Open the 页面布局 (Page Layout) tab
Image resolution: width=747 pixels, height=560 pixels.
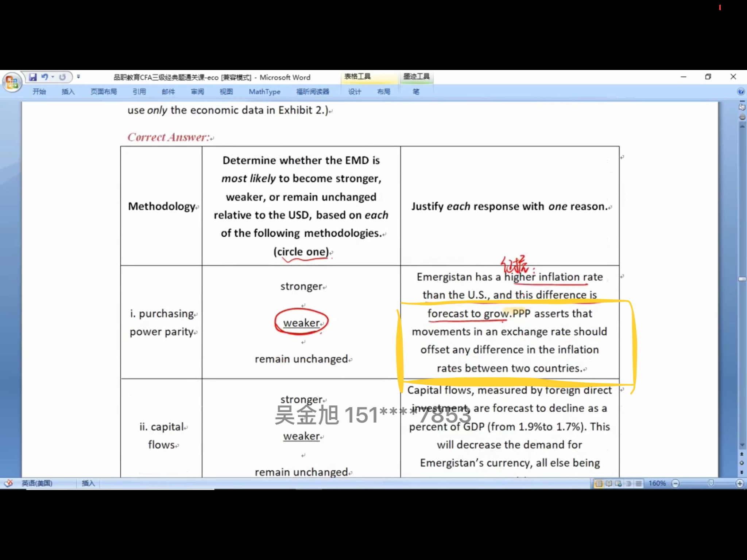(x=104, y=92)
